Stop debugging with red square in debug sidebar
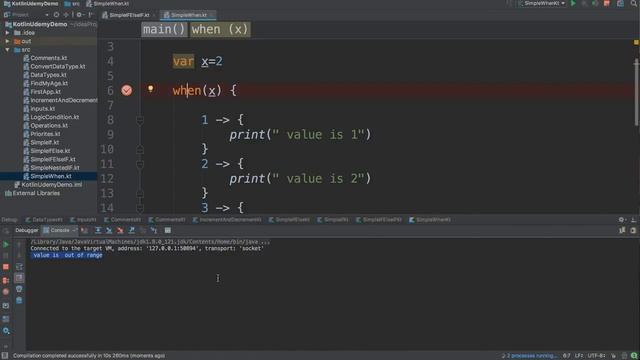 pyautogui.click(x=6, y=267)
